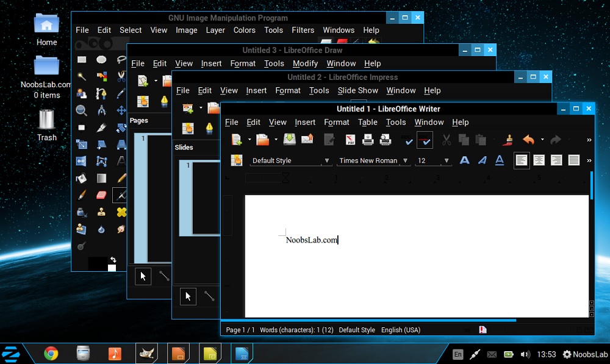Screen dimensions: 610x364
Task: Choose GIMP's Select by Color tool
Action: point(101,76)
